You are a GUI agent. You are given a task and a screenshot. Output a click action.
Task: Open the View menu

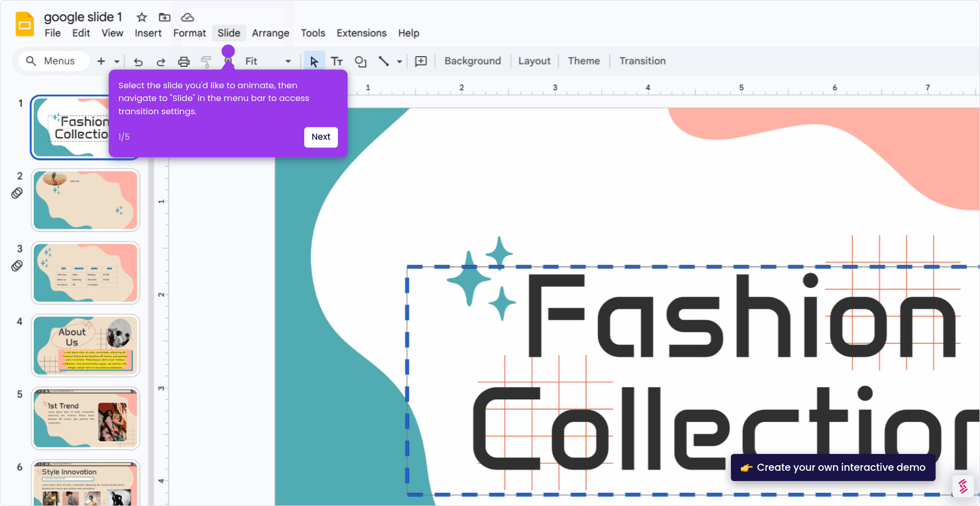click(x=112, y=33)
